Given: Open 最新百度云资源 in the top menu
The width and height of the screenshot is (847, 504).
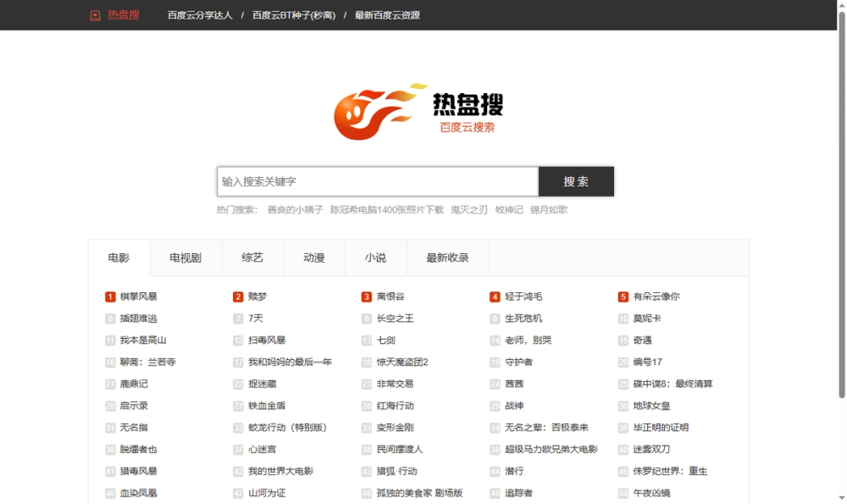Looking at the screenshot, I should coord(385,14).
